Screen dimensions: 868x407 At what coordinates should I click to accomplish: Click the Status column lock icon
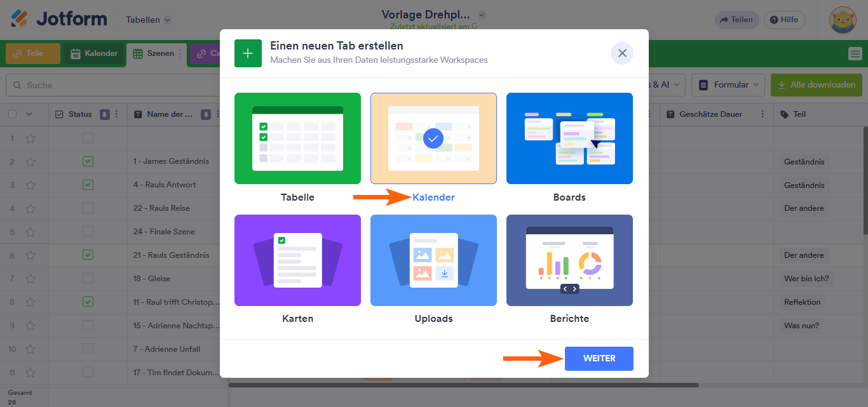click(105, 114)
